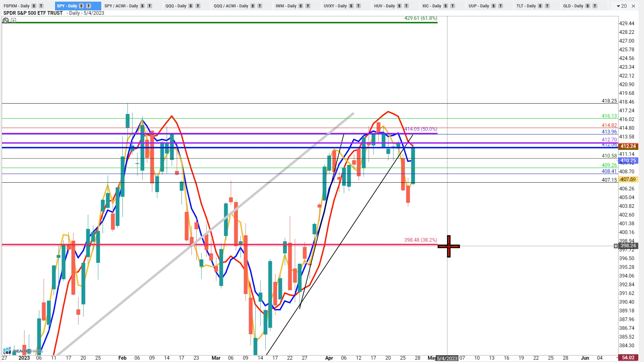Click the T button on SPY - Daily tab

89,6
